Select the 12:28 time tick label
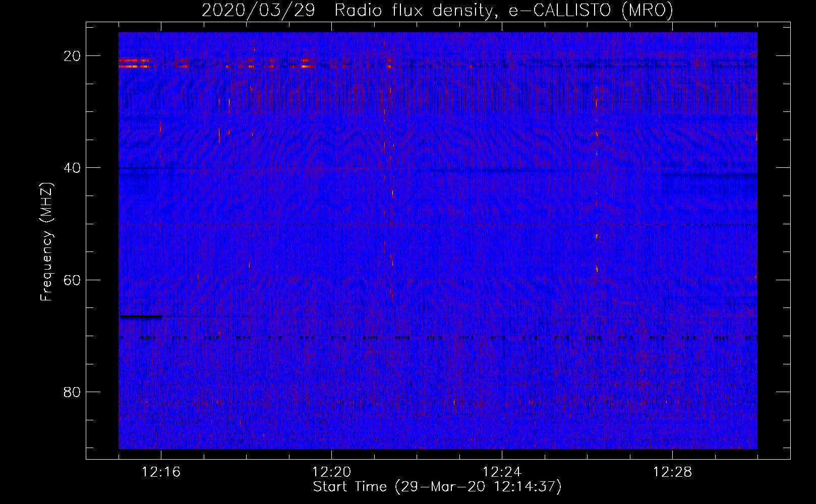The image size is (816, 504). coord(673,472)
